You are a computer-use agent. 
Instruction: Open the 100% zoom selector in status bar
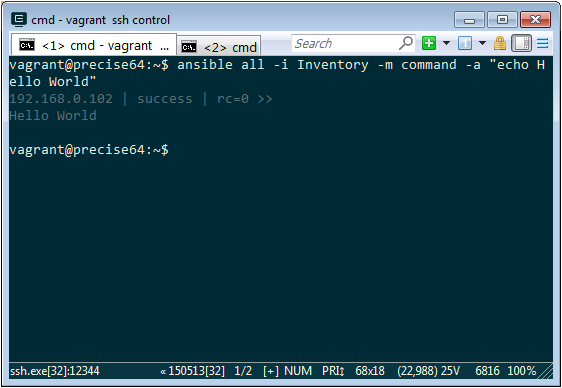coord(521,371)
